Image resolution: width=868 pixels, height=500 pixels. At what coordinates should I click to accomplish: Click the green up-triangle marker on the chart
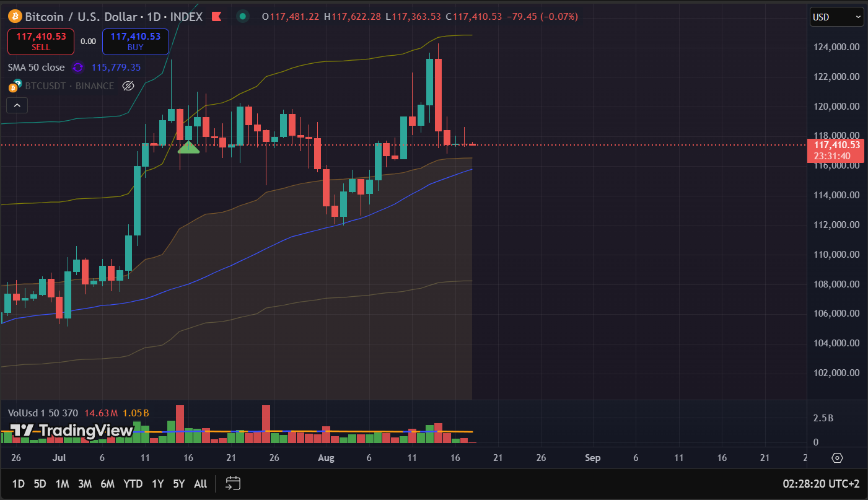[188, 147]
